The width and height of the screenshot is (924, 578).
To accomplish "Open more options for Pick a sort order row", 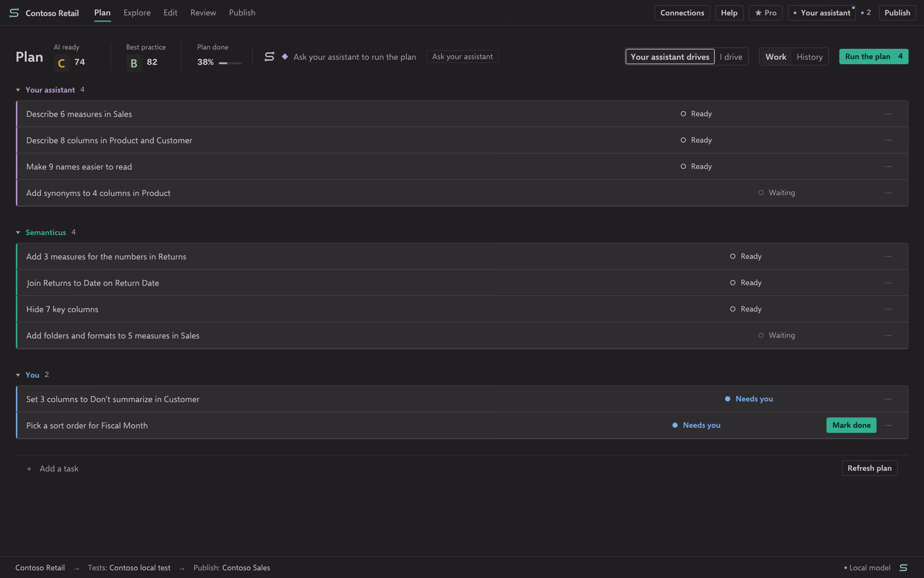I will (x=888, y=425).
